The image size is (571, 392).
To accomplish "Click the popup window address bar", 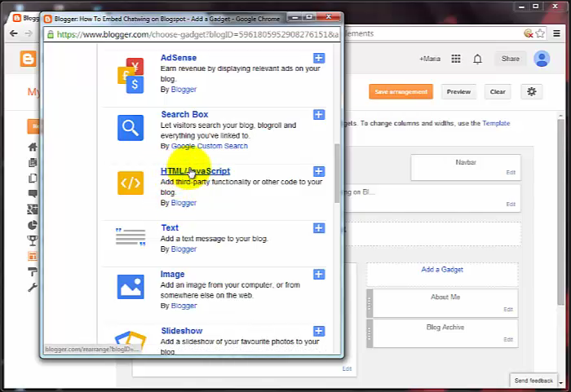I will pos(193,34).
